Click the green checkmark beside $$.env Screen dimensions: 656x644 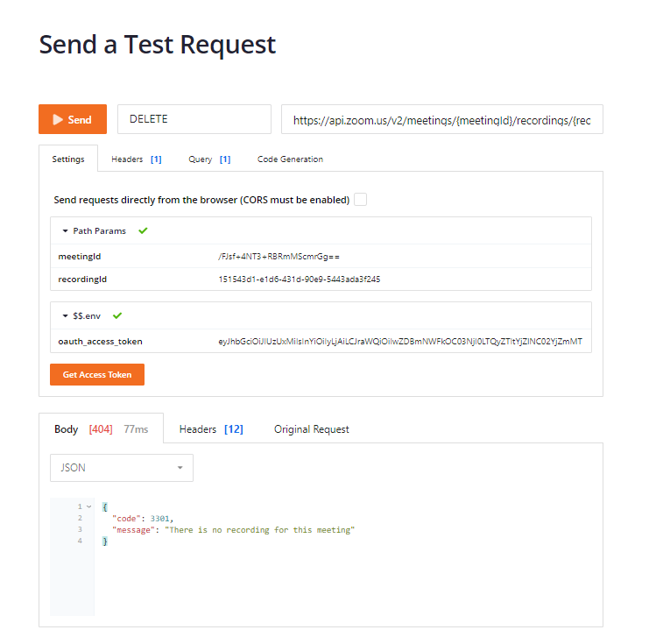pyautogui.click(x=117, y=315)
